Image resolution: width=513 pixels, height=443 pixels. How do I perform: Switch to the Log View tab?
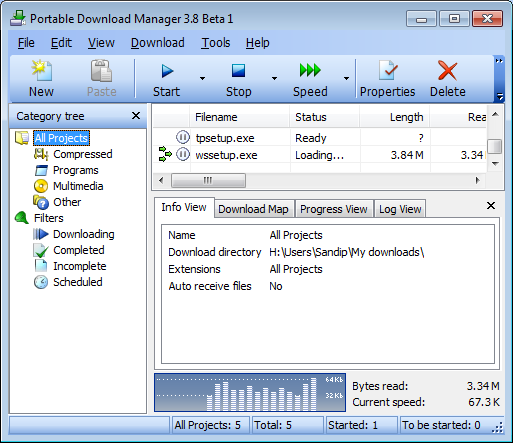point(400,209)
